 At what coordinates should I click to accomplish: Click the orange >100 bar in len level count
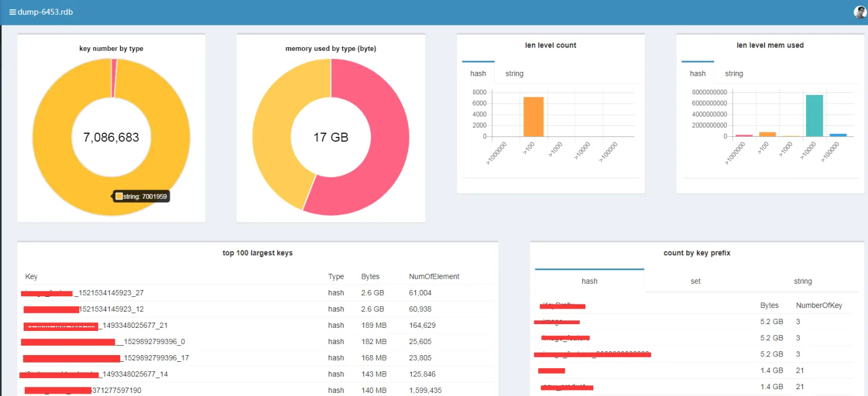click(533, 117)
